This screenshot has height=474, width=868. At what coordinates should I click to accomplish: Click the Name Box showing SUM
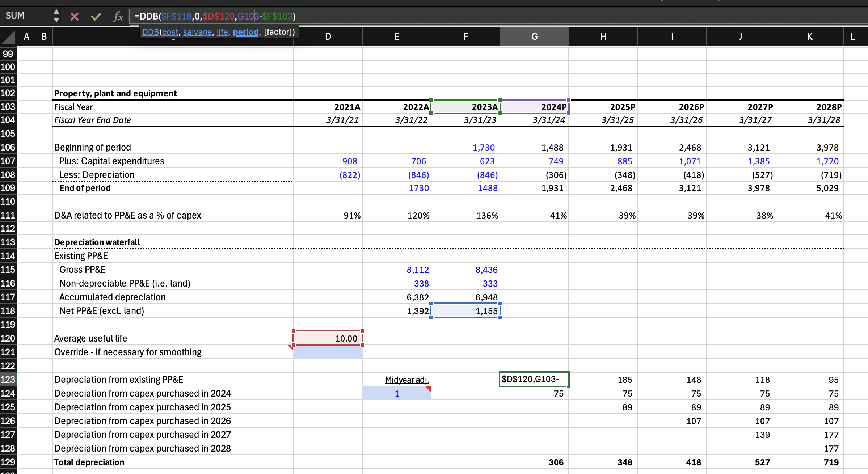[25, 16]
